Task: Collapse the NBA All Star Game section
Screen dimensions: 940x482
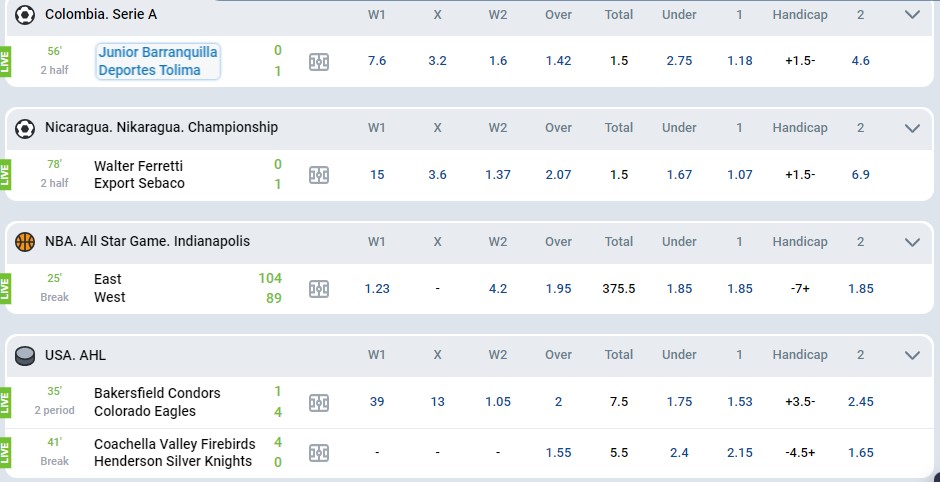Action: click(912, 242)
